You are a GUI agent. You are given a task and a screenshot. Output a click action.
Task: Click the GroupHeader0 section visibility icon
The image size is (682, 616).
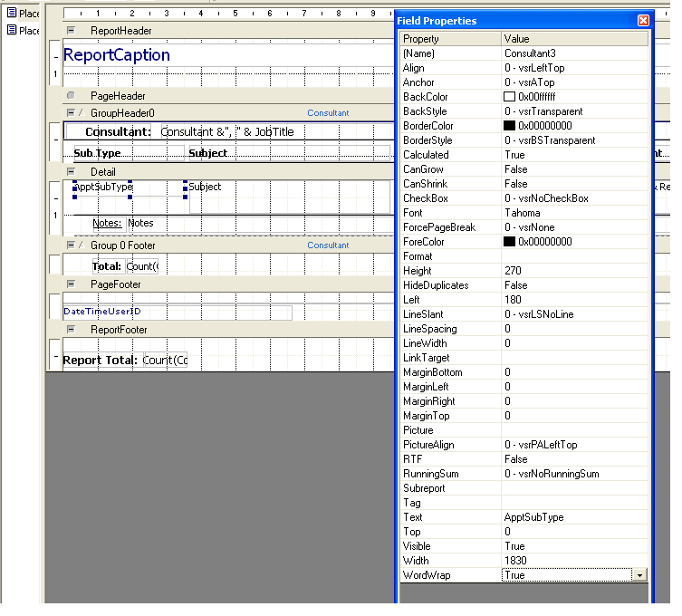coord(71,112)
